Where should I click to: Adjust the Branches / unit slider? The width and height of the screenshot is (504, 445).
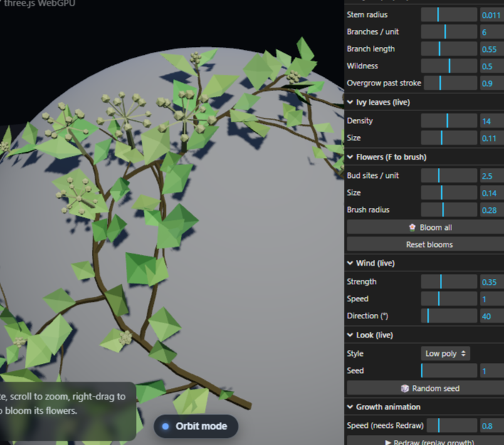(x=449, y=31)
